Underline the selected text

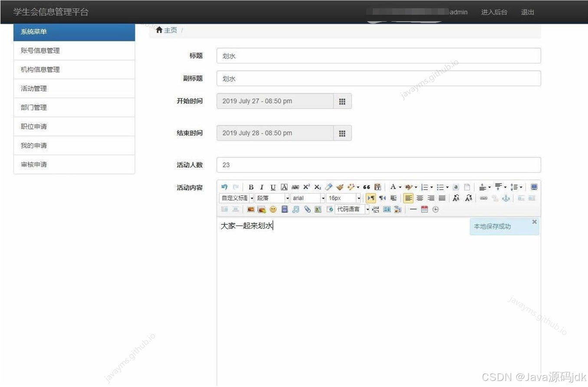pos(273,187)
